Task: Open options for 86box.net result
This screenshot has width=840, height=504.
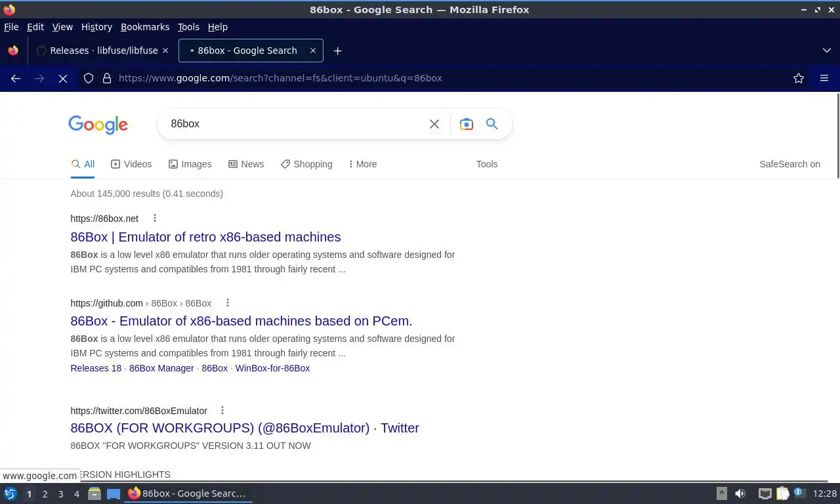Action: [x=155, y=219]
